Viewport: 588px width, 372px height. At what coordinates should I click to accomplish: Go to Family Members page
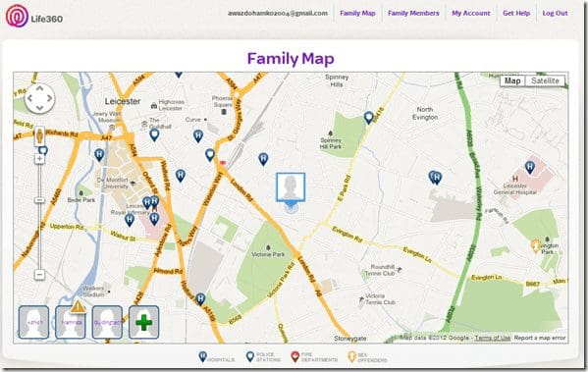(x=413, y=13)
